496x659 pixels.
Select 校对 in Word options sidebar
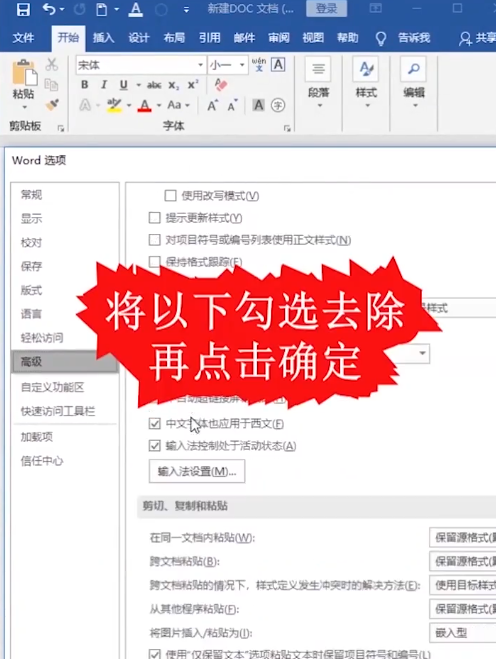(x=32, y=243)
